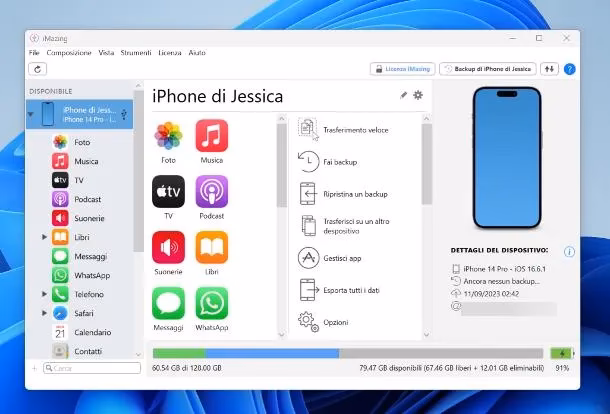Click the plus button beside search

[34, 368]
